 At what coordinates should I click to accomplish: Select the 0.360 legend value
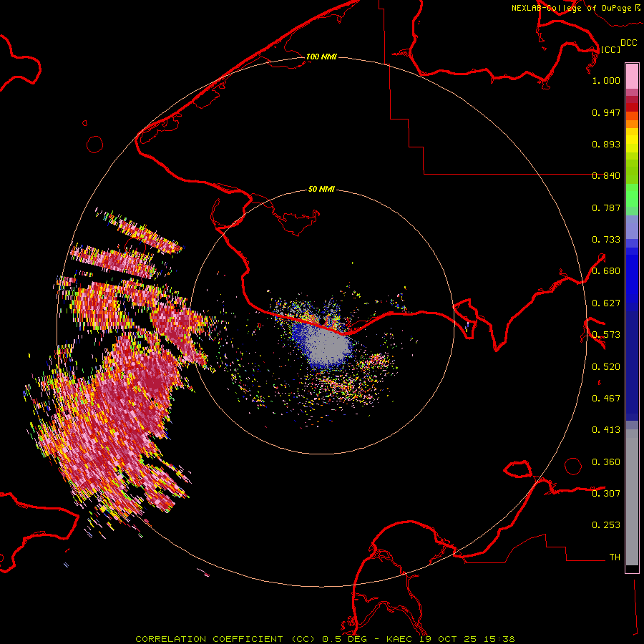606,462
